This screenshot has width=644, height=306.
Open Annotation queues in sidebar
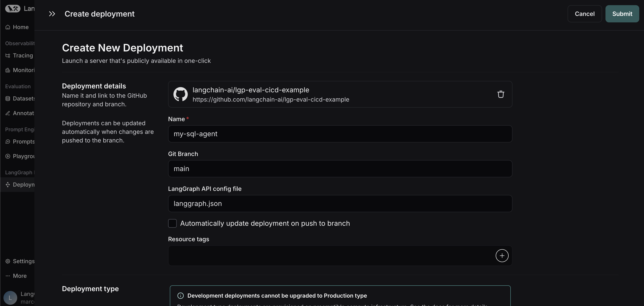coord(17,113)
